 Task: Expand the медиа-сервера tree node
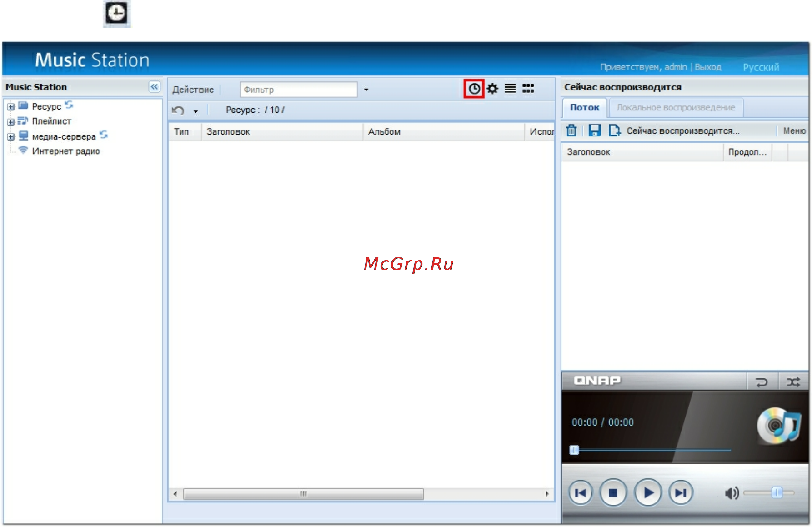[x=11, y=137]
